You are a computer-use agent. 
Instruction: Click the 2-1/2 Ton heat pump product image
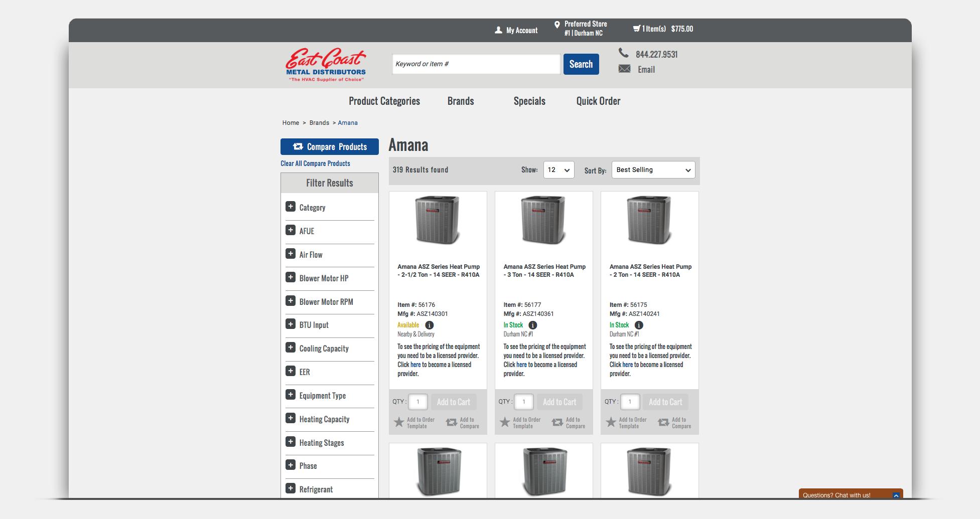coord(438,220)
